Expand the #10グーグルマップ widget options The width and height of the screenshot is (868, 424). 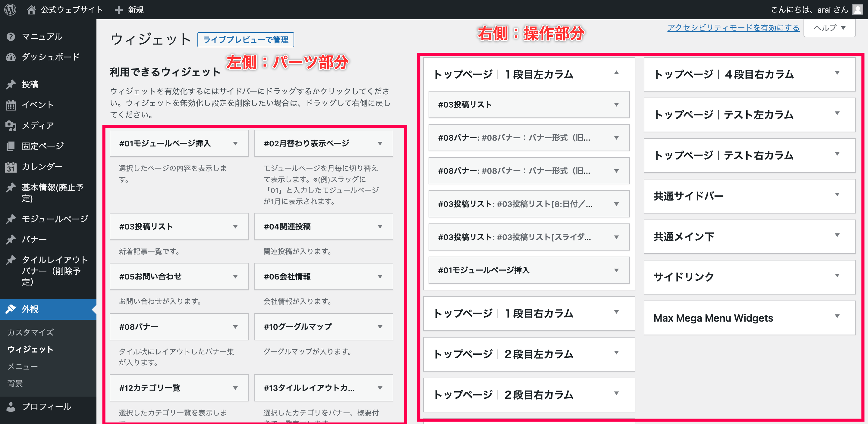(380, 327)
